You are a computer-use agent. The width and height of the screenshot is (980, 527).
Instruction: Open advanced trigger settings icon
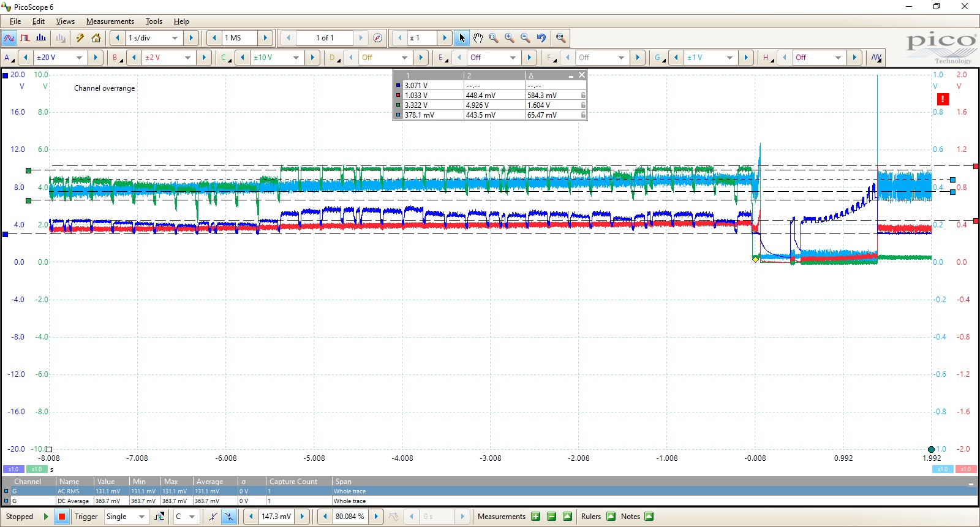pos(159,517)
